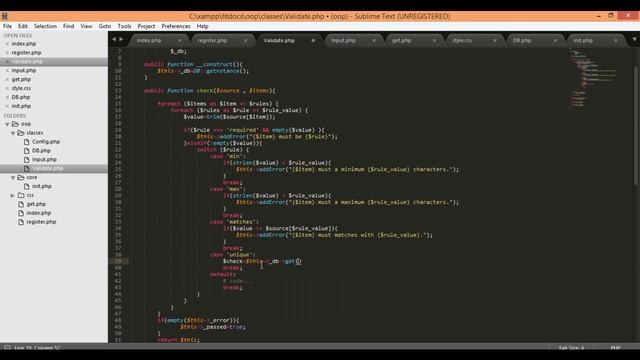Open DB.php in classes folder
Screen dimensions: 640x360
tap(41, 151)
